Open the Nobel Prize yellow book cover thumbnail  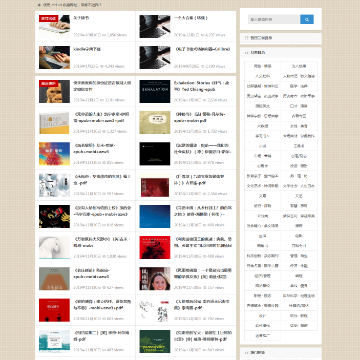coord(54,123)
